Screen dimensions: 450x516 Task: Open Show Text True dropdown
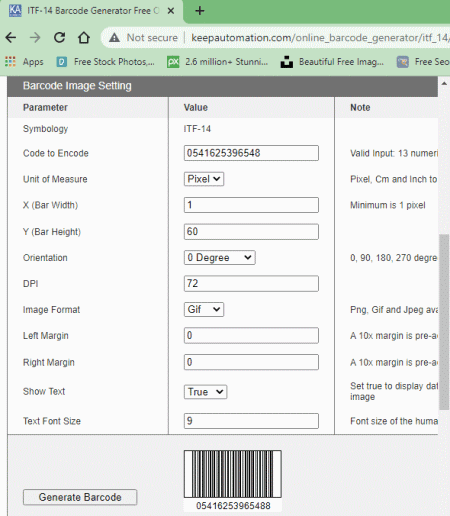205,392
